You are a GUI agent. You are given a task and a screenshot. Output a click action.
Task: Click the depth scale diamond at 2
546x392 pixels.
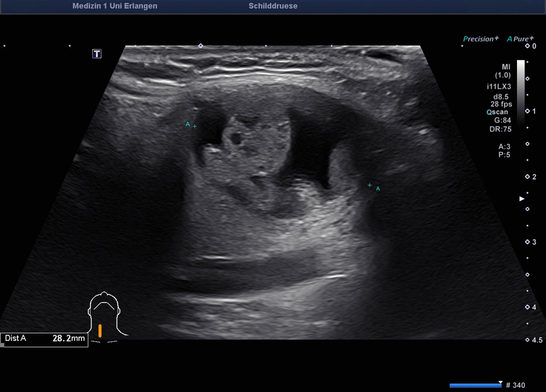527,177
